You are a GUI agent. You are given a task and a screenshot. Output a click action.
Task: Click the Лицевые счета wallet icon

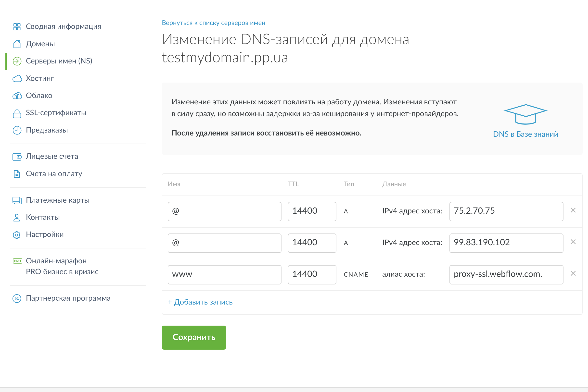pos(17,157)
